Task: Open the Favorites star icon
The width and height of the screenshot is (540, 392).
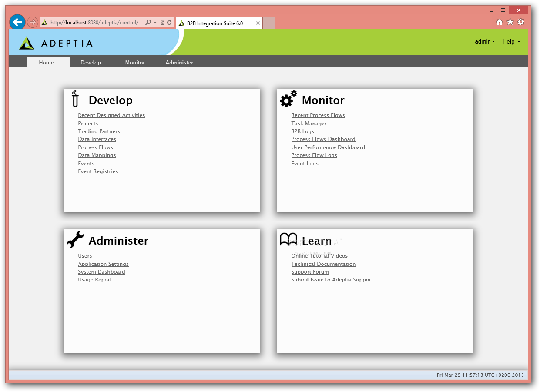Action: pyautogui.click(x=510, y=22)
